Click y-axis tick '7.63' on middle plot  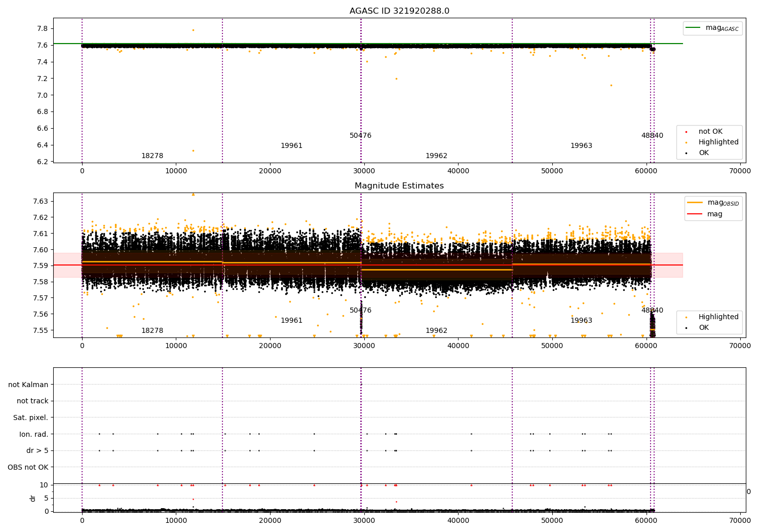pos(41,201)
